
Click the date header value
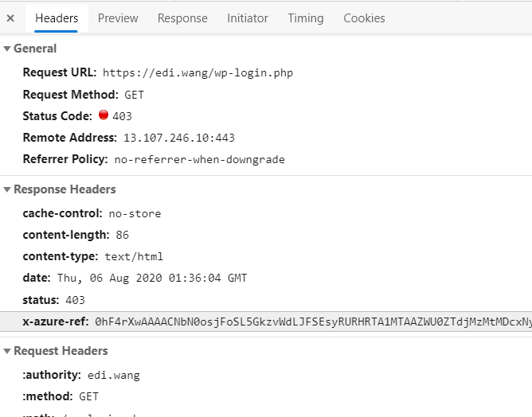pos(152,279)
